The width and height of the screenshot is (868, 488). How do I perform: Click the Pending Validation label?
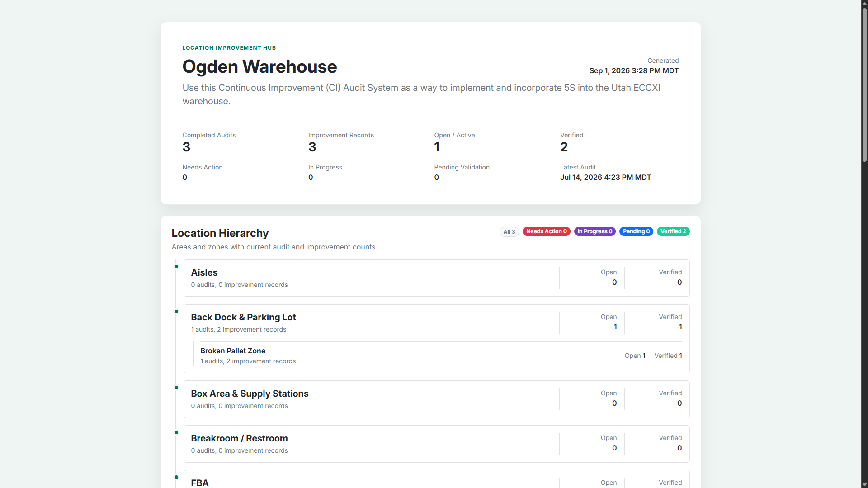pyautogui.click(x=462, y=167)
